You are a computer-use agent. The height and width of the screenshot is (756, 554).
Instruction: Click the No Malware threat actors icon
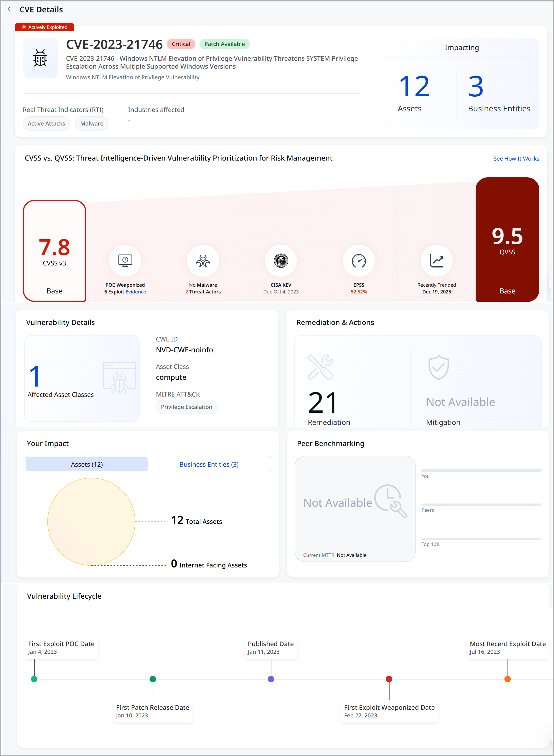(203, 261)
